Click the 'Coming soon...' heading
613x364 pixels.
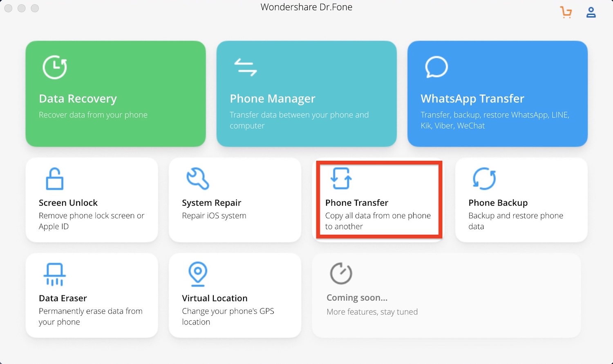point(357,298)
